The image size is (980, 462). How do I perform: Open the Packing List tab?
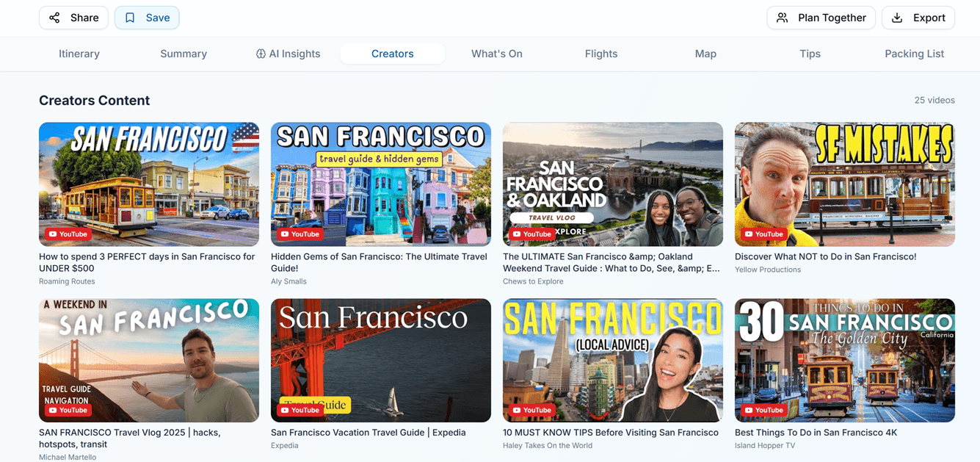(x=914, y=53)
